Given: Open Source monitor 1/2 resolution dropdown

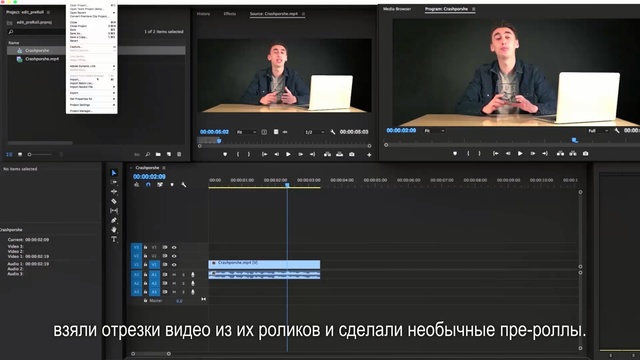Looking at the screenshot, I should coord(315,132).
